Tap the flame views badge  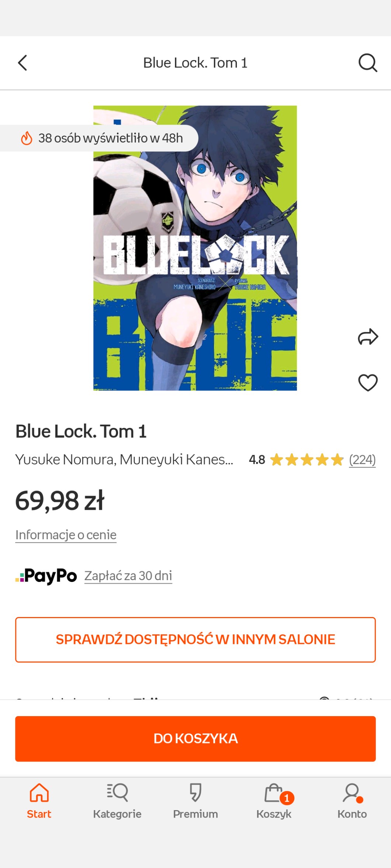pos(101,138)
